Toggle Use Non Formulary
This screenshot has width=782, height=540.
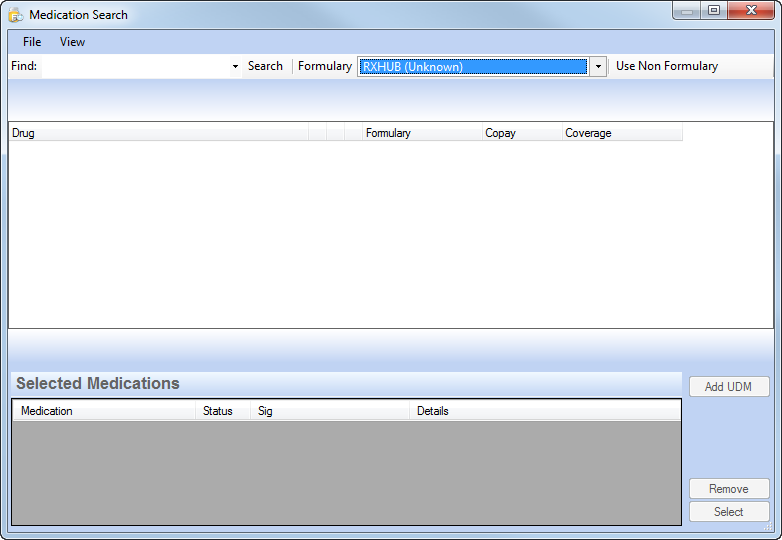coord(667,66)
